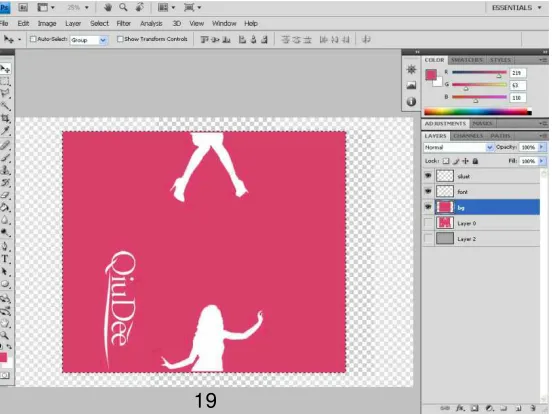Select the Brush tool

(5, 157)
